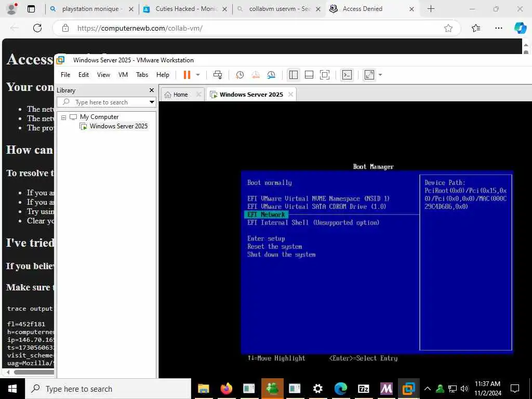Open the Edge tab actions menu icon
Viewport: 532px width, 399px height.
[31, 9]
